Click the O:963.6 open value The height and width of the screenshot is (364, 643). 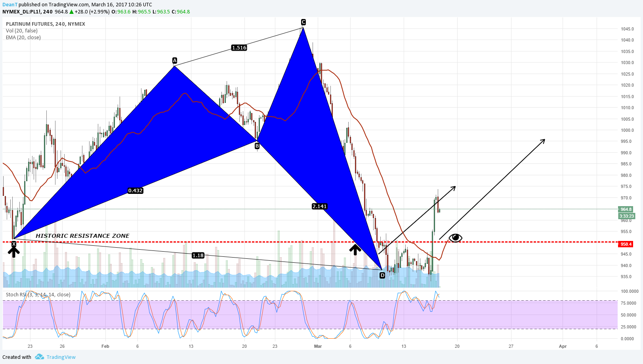(121, 12)
